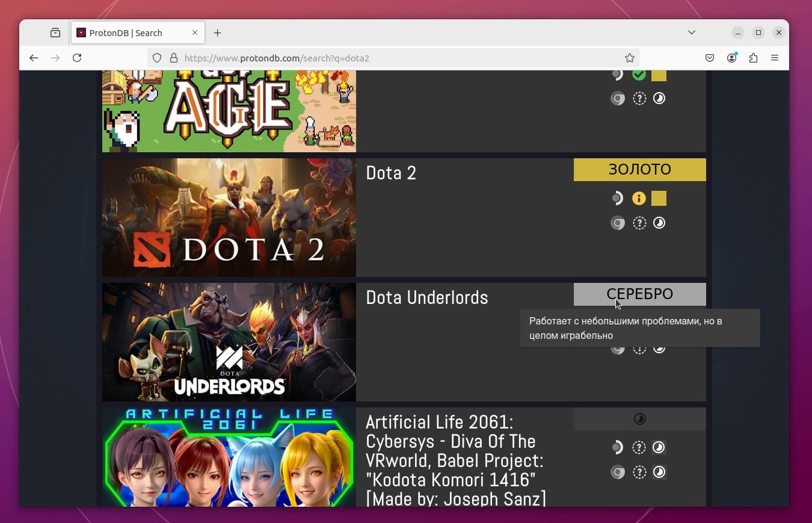Open the Firefox account menu
This screenshot has width=812, height=523.
click(732, 58)
